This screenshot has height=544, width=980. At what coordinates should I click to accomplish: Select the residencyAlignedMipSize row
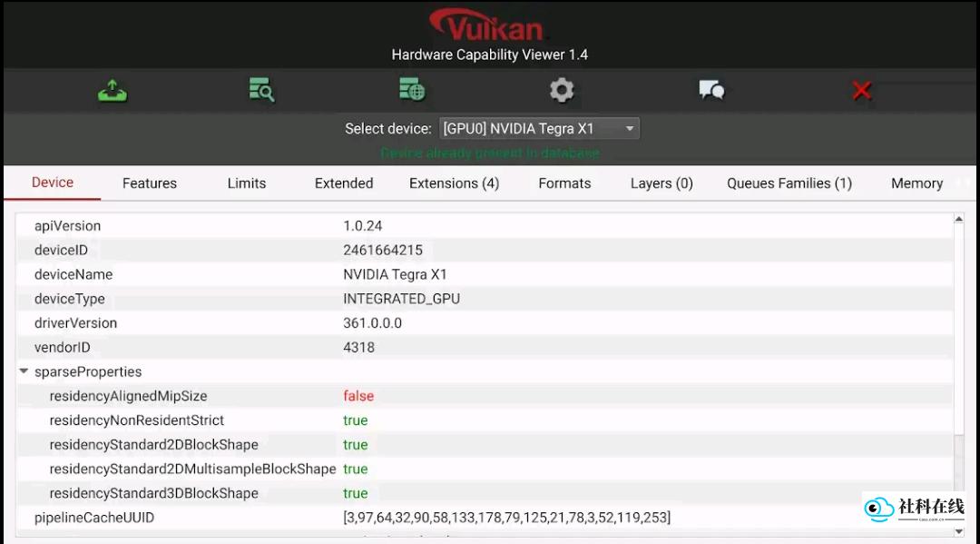point(485,396)
